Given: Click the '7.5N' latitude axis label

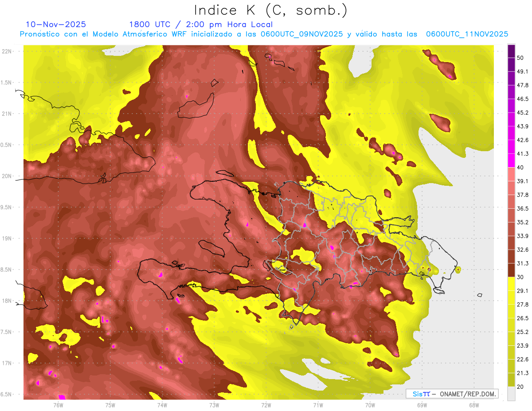Looking at the screenshot, I should pos(6,332).
